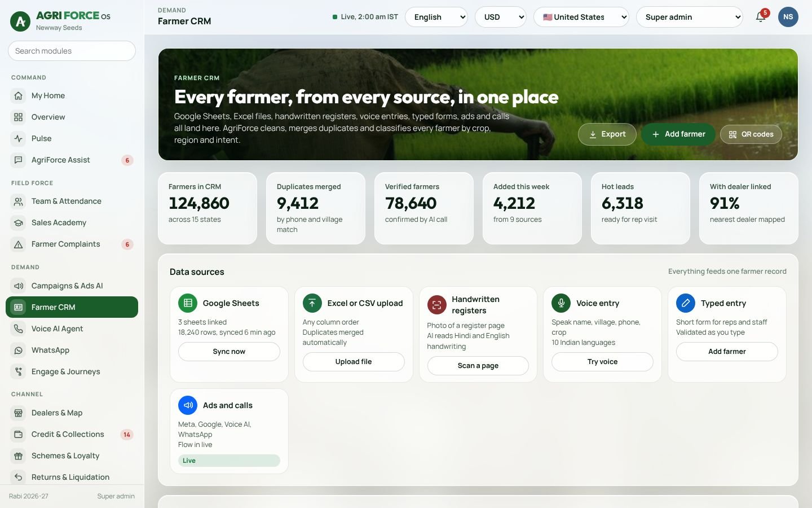Screen dimensions: 812x508
Task: Click the Ads and calls megaphone icon
Action: [x=188, y=405]
